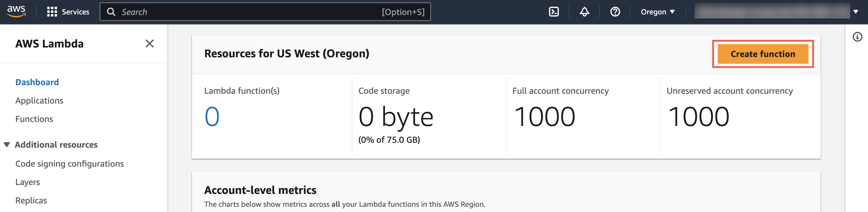The width and height of the screenshot is (868, 212).
Task: Focus the top Search field
Action: [249, 12]
